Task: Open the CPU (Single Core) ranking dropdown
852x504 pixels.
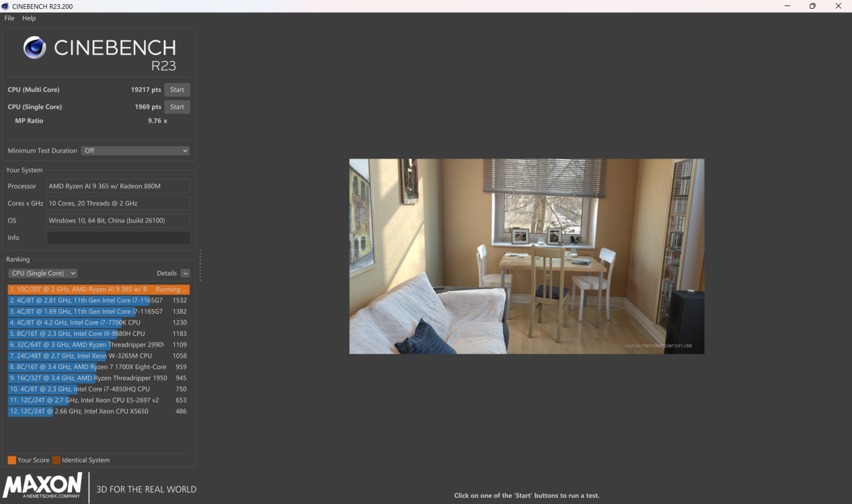Action: [42, 273]
